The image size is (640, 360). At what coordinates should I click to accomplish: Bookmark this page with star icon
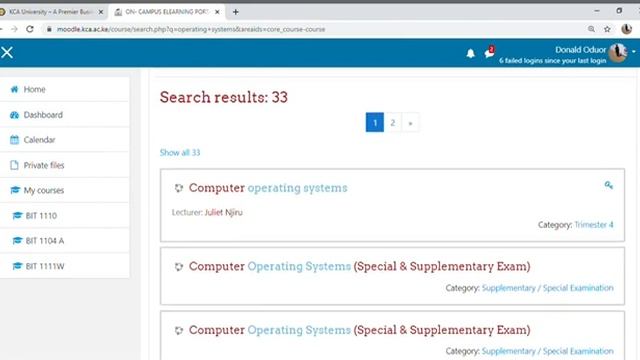(x=607, y=29)
